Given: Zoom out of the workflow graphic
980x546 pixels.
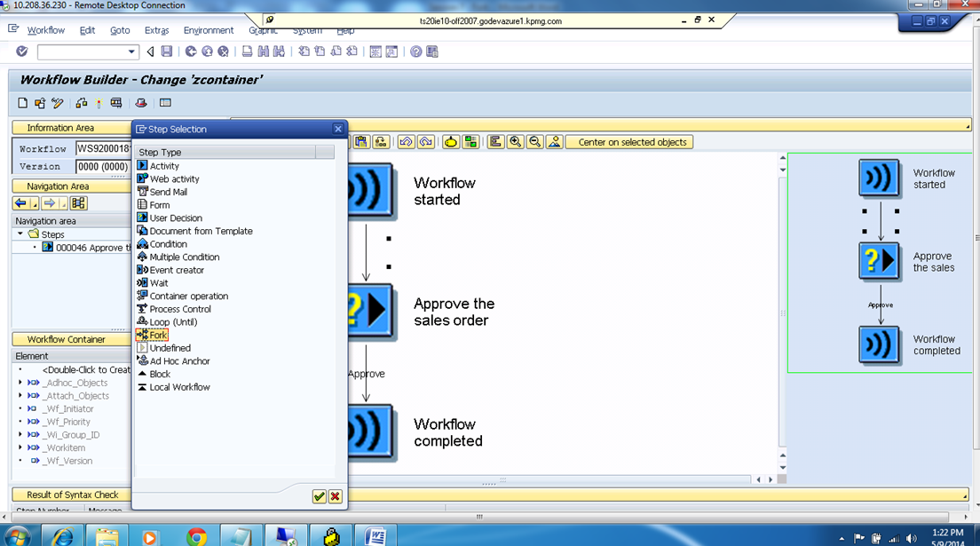Looking at the screenshot, I should (536, 142).
